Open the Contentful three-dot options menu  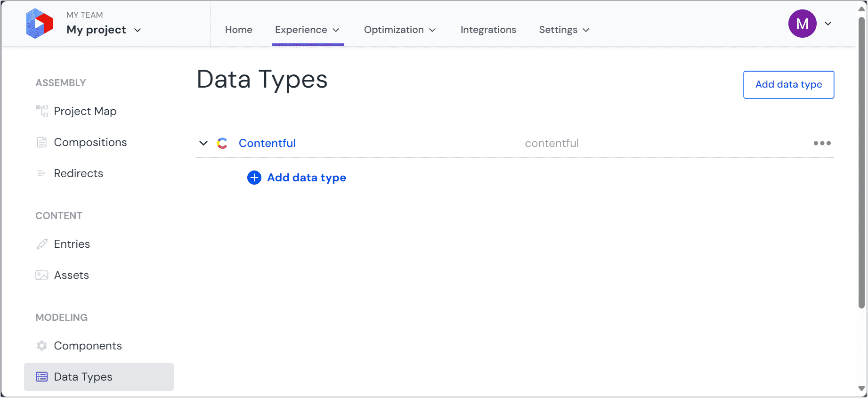[822, 143]
